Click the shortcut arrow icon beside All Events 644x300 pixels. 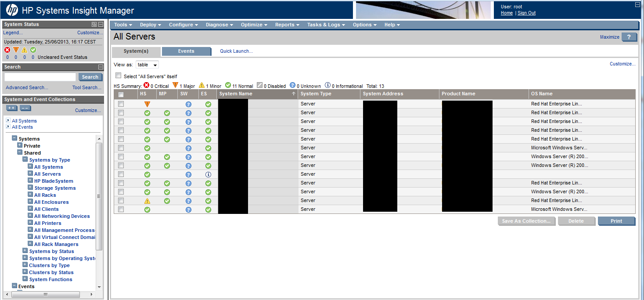(8, 127)
